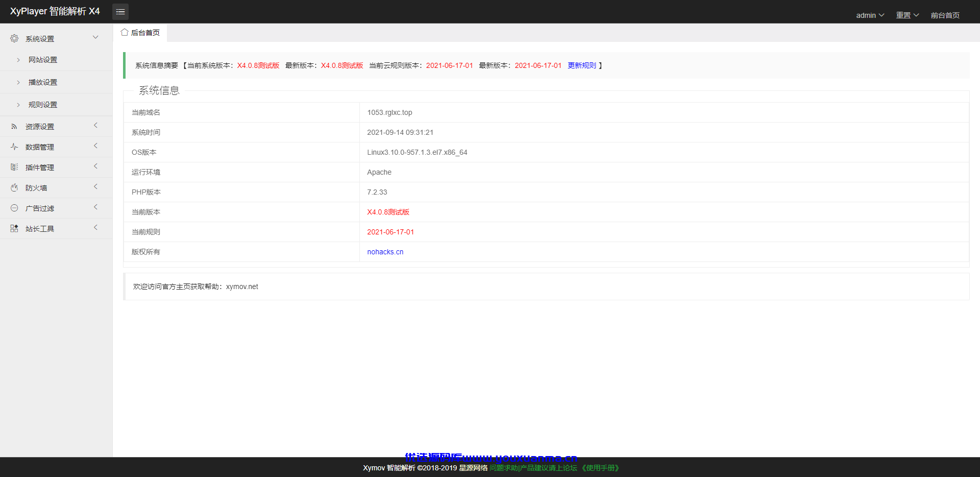
Task: Click the 插件管理 plugin icon
Action: click(x=14, y=168)
